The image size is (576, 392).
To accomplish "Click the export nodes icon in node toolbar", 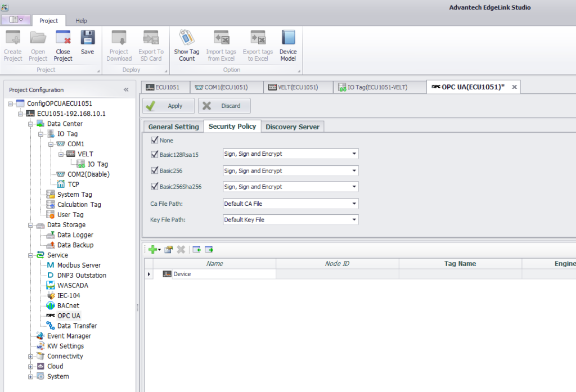I will click(209, 250).
